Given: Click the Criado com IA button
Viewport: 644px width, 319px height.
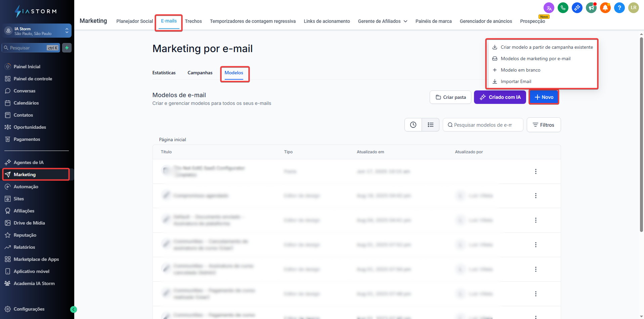Looking at the screenshot, I should coord(500,97).
